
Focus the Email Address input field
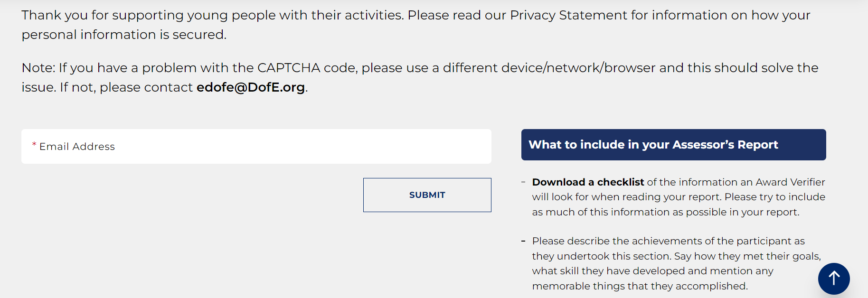[x=256, y=147]
